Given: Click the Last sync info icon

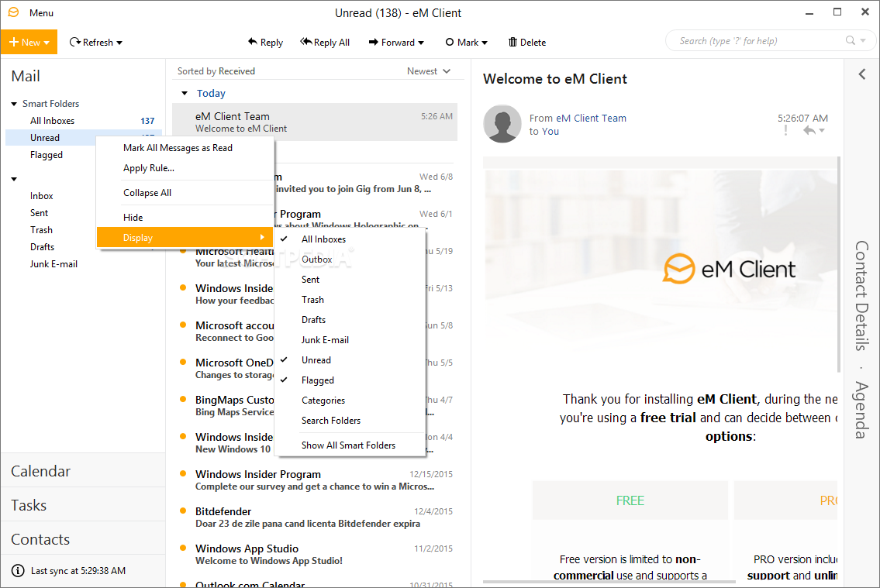Looking at the screenshot, I should point(18,571).
